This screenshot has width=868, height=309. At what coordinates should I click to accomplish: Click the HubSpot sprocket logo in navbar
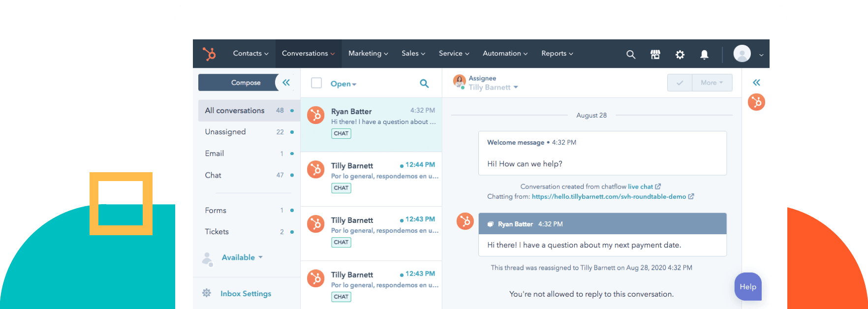(209, 54)
